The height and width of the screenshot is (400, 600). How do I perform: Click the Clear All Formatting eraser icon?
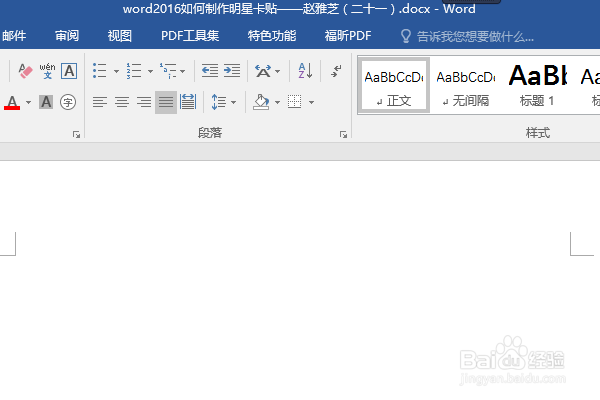[25, 71]
